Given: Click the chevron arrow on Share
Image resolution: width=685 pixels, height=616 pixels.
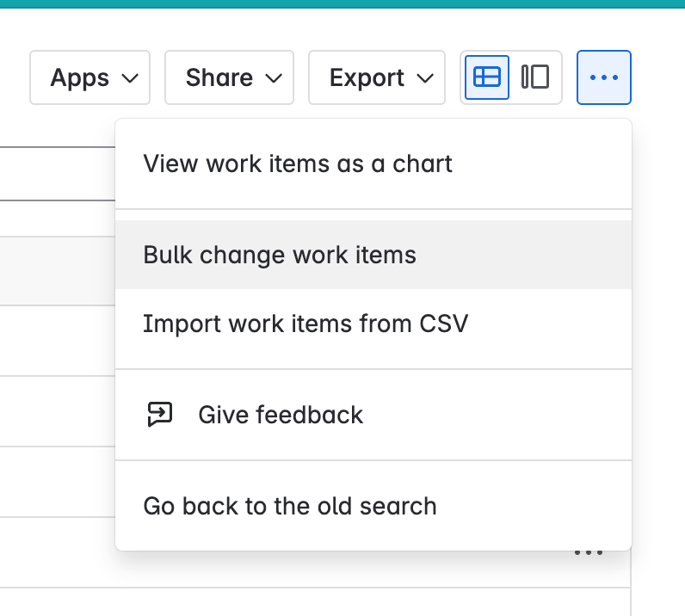Looking at the screenshot, I should pyautogui.click(x=274, y=78).
